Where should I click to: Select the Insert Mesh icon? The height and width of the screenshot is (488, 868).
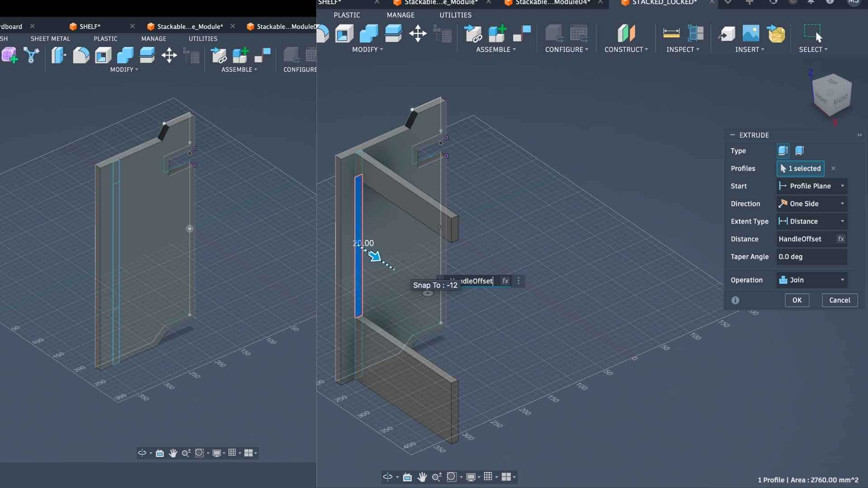(x=776, y=33)
